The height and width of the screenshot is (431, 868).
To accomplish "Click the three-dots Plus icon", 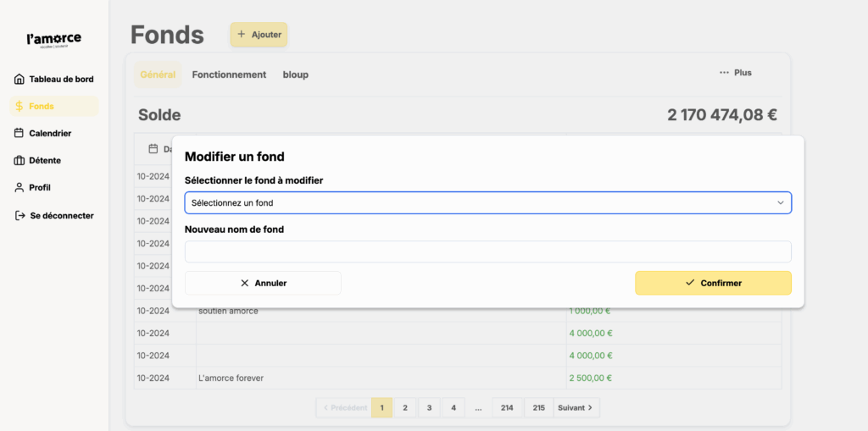I will [724, 73].
